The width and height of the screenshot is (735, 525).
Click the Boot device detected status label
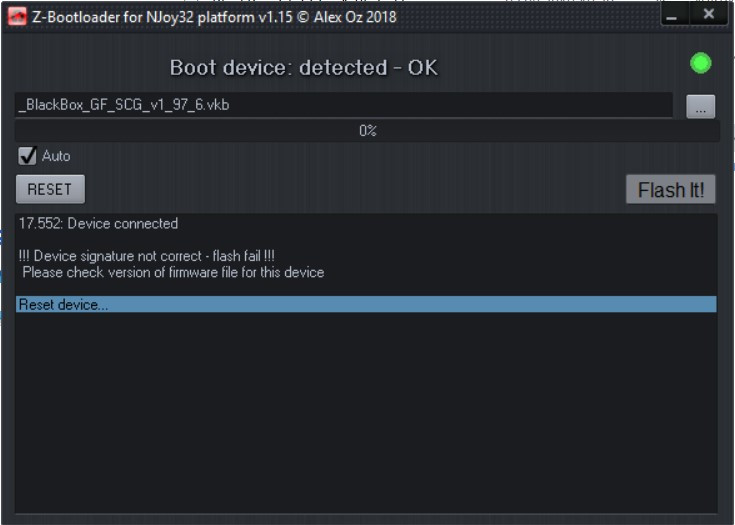coord(303,68)
